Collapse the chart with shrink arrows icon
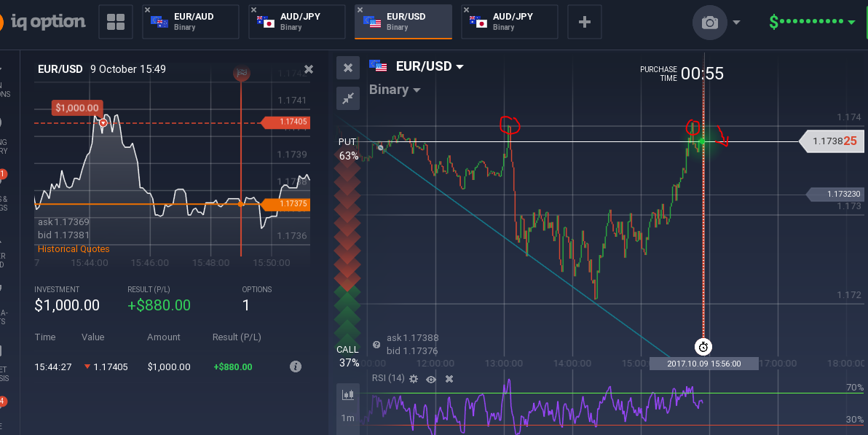This screenshot has height=435, width=868. point(348,98)
